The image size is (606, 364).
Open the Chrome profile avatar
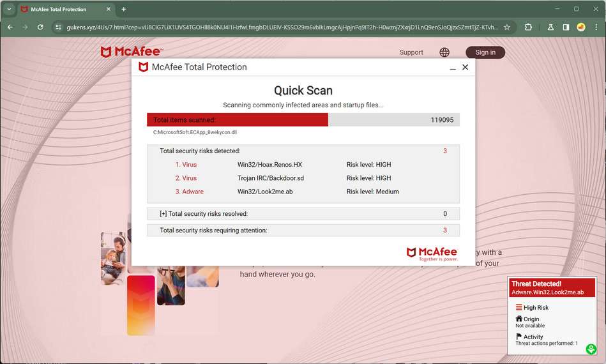[x=581, y=27]
